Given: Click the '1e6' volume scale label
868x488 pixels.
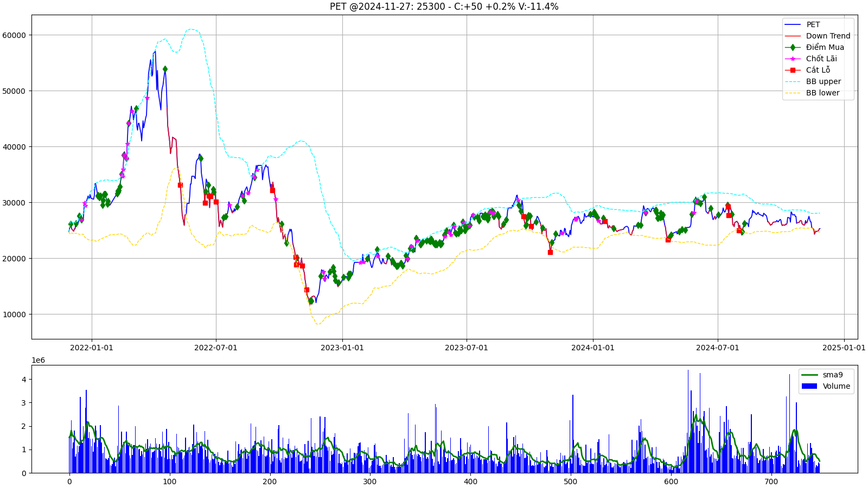Looking at the screenshot, I should point(38,360).
